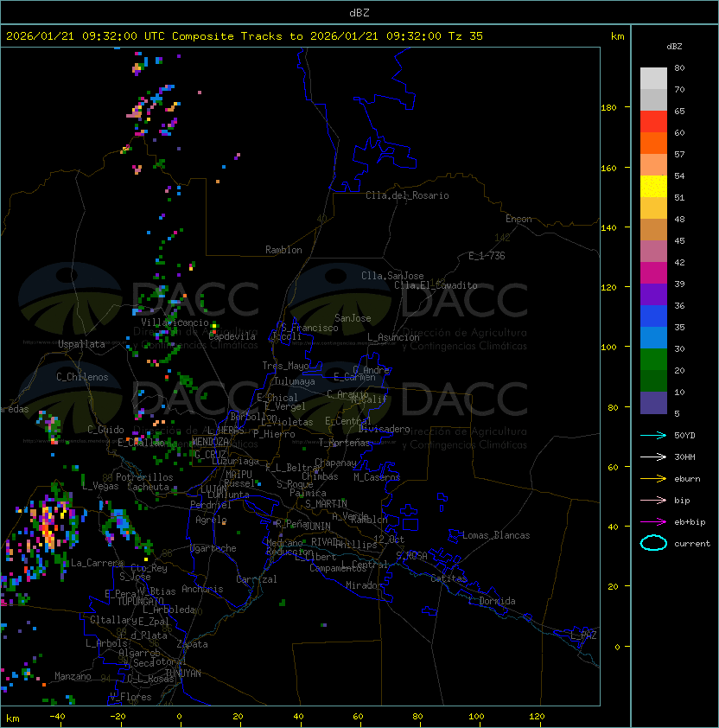Click the 'Tres_Mayo' map label
Image resolution: width=719 pixels, height=728 pixels.
click(x=285, y=366)
